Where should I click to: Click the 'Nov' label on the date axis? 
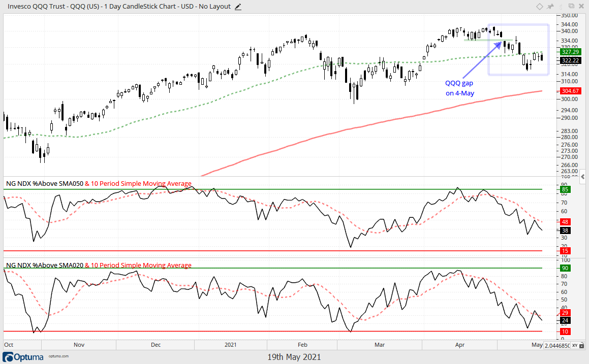[x=79, y=345]
